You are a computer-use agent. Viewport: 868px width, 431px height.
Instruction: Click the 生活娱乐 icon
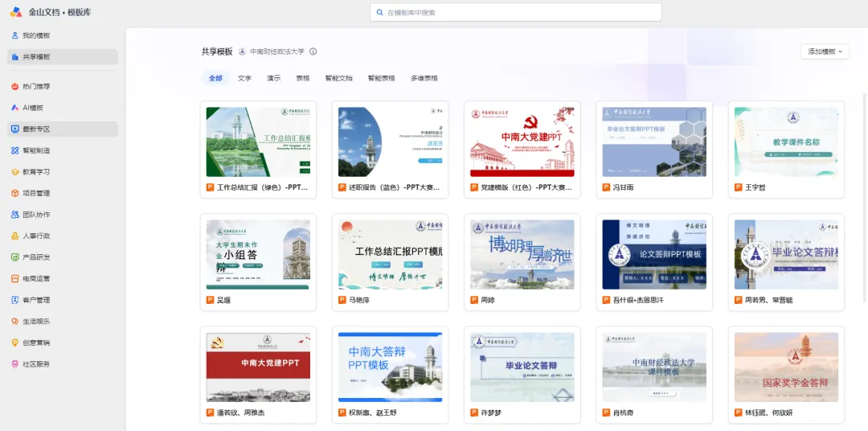click(x=15, y=321)
